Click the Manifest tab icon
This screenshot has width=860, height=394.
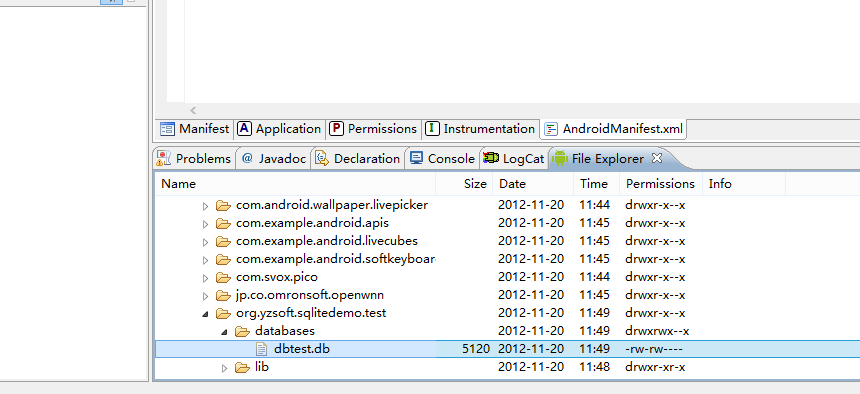point(167,129)
